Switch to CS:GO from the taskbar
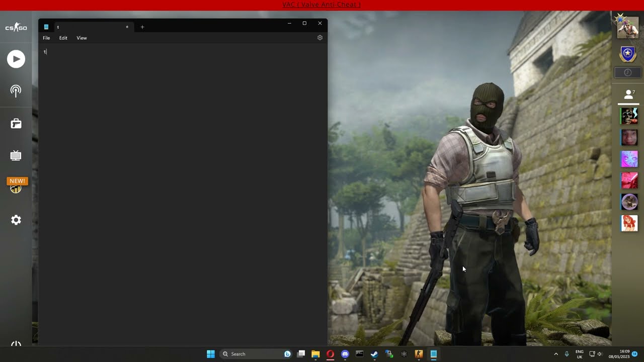This screenshot has height=362, width=644. point(419,354)
